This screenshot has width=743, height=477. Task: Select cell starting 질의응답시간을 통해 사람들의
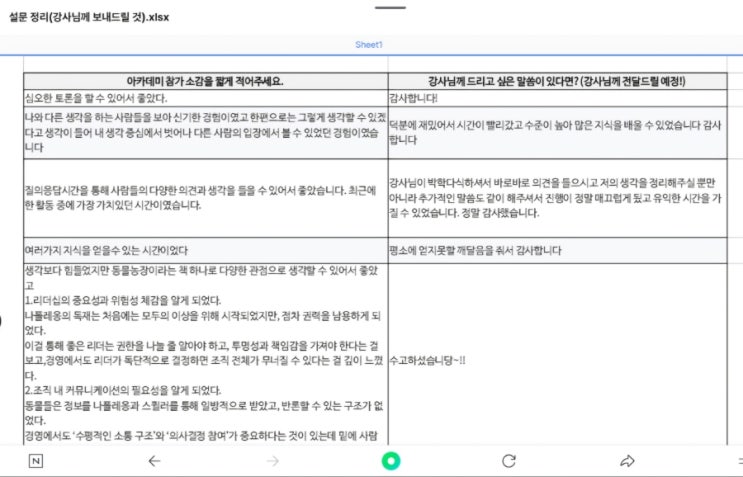[206, 198]
